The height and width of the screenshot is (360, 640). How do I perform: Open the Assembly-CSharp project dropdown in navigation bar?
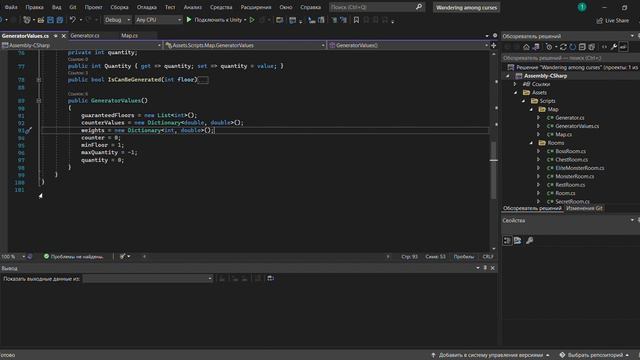(81, 45)
